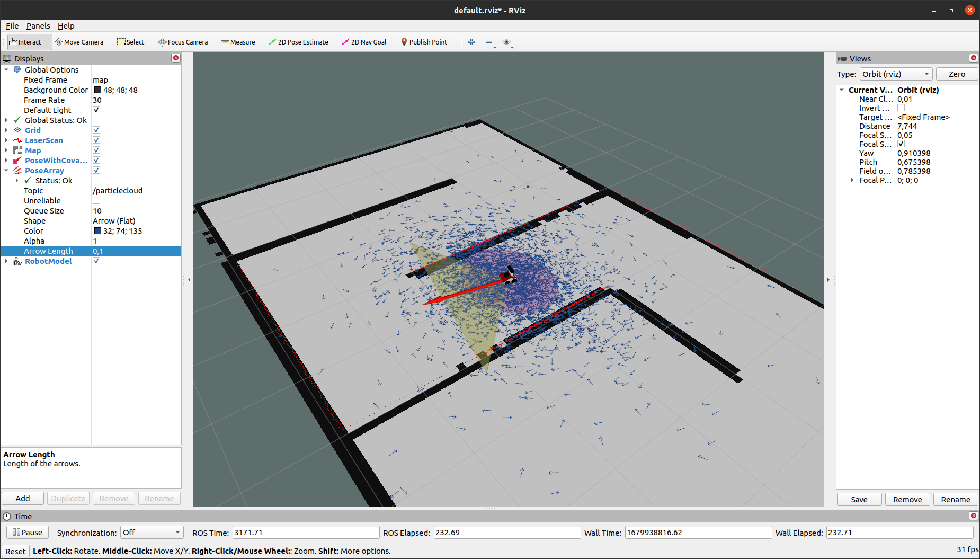The image size is (980, 559).
Task: Choose the Publish Point tool
Action: (x=424, y=42)
